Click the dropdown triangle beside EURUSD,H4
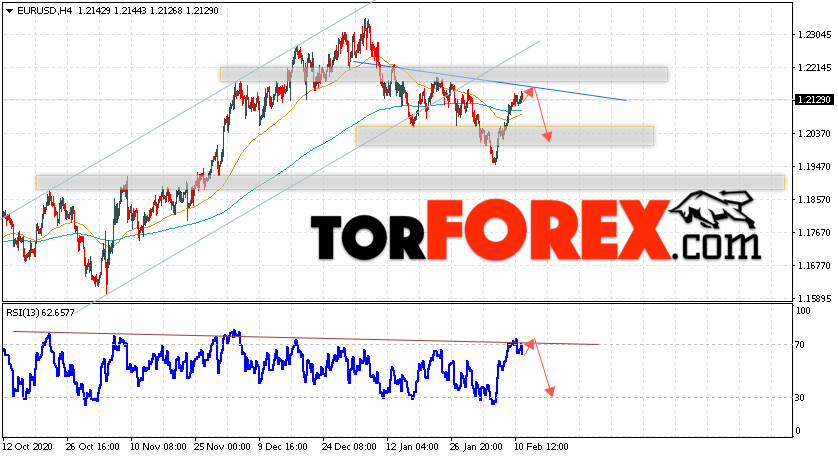838x458 pixels. tap(10, 11)
